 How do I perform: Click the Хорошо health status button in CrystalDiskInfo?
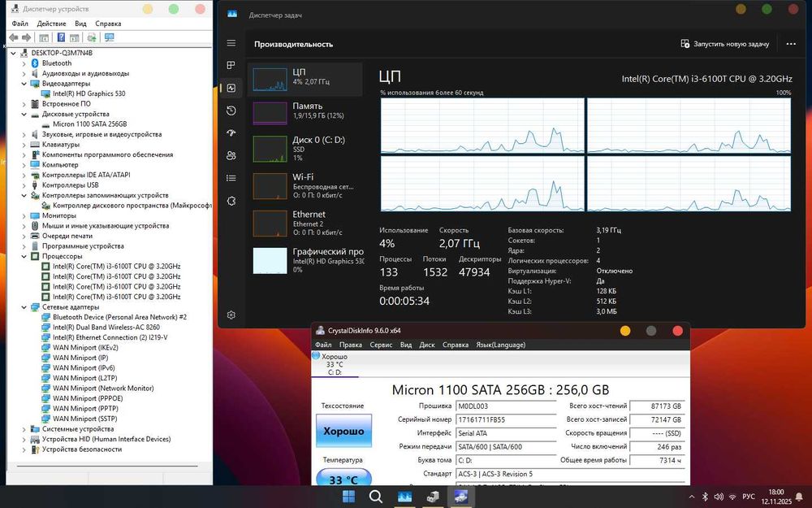click(x=343, y=431)
